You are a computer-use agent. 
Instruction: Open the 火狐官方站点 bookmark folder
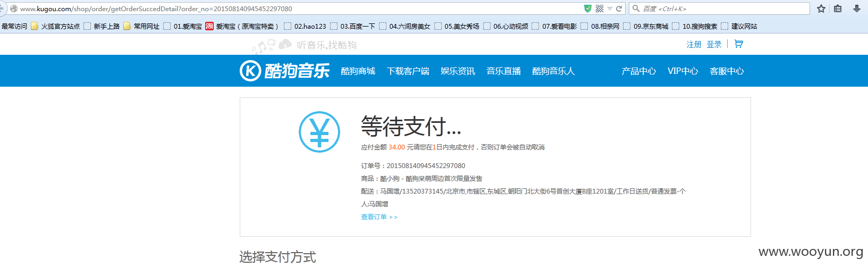coord(55,26)
